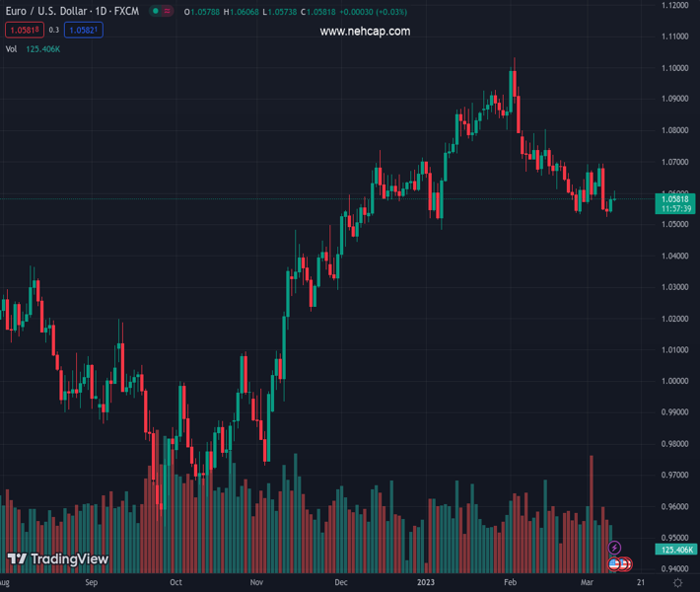This screenshot has width=700, height=592.
Task: Click the purple lightning bolt event icon
Action: [615, 548]
